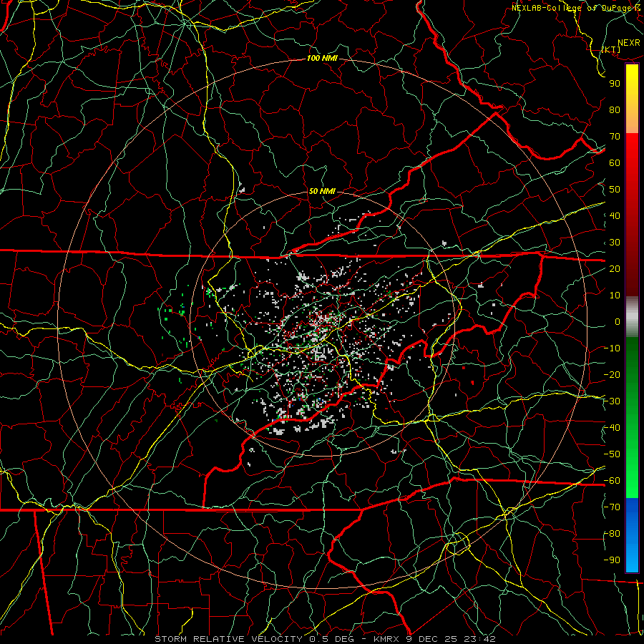
Task: Click the -30 scale value
Action: 612,401
